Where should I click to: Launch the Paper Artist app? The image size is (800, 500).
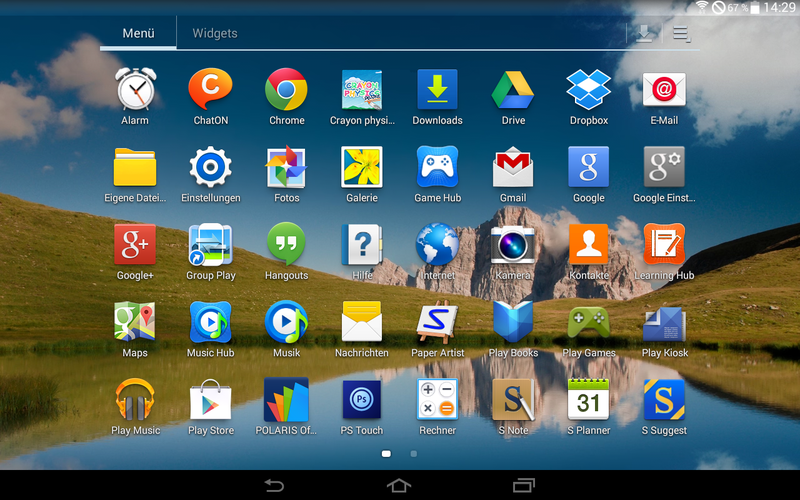coord(437,322)
